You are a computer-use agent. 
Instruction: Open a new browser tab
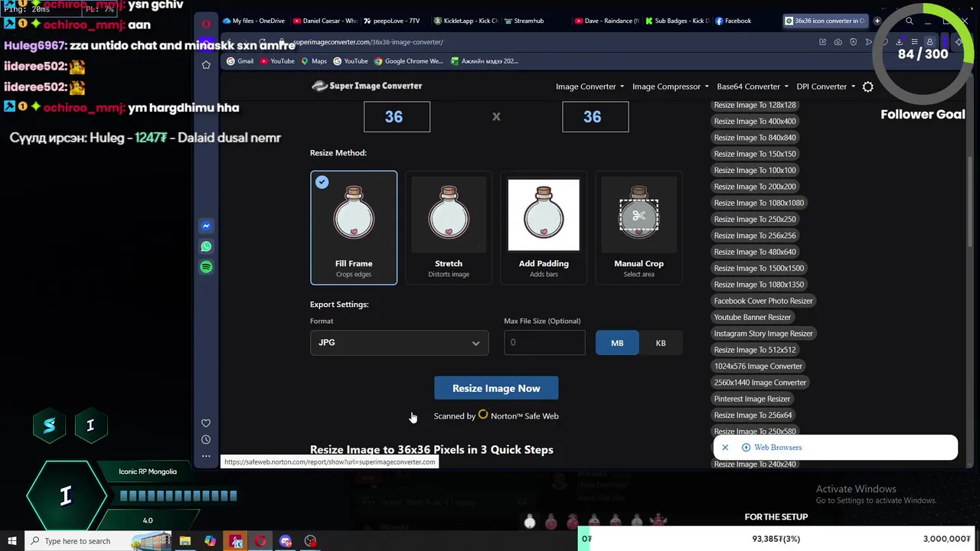877,21
